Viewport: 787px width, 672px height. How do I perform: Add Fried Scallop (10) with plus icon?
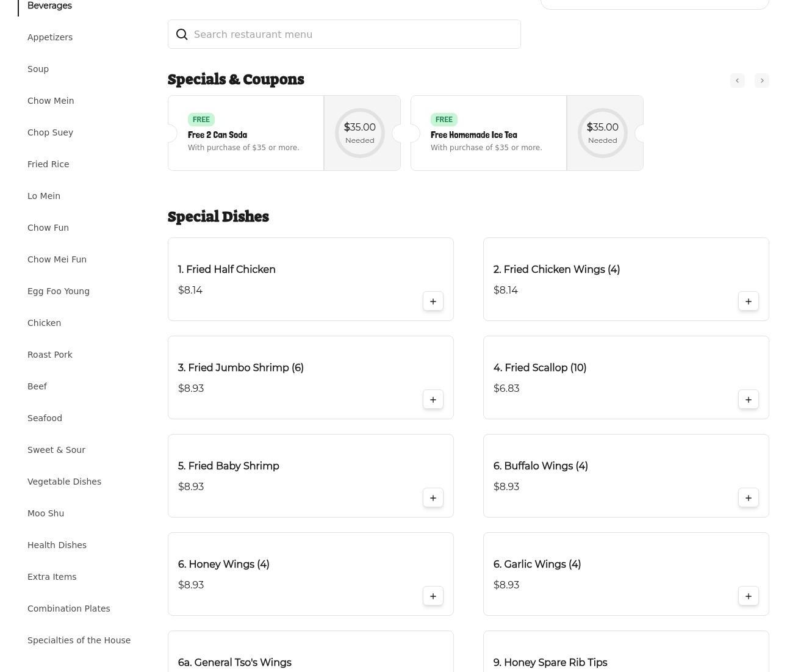[x=749, y=399]
